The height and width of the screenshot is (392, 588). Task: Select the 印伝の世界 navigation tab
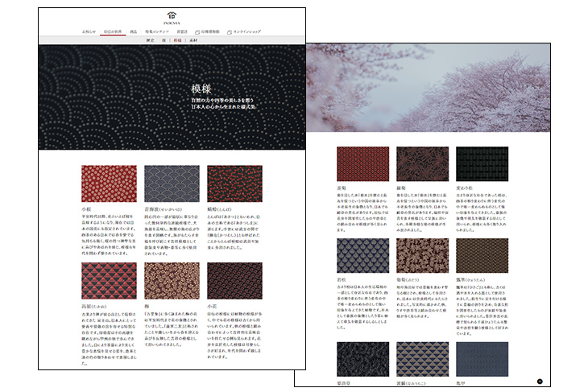point(112,31)
